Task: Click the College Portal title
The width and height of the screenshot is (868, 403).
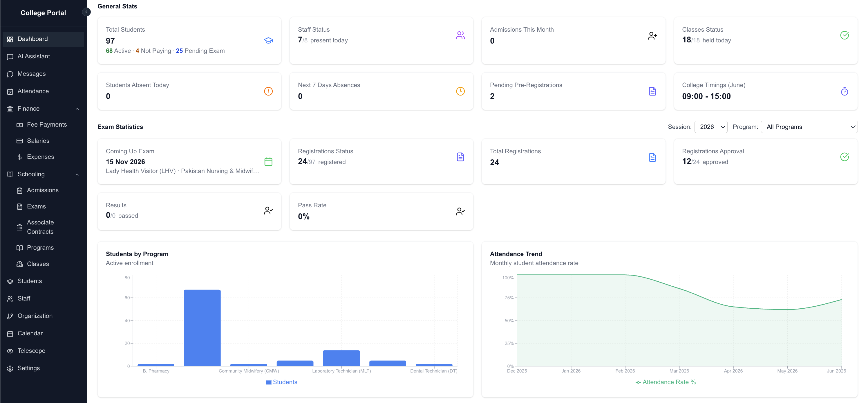Action: pyautogui.click(x=43, y=13)
